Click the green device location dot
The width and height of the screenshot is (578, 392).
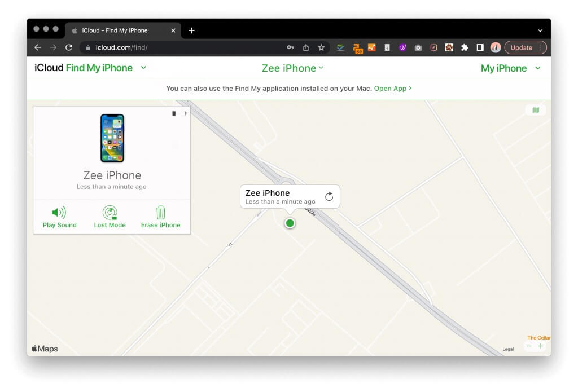click(290, 223)
